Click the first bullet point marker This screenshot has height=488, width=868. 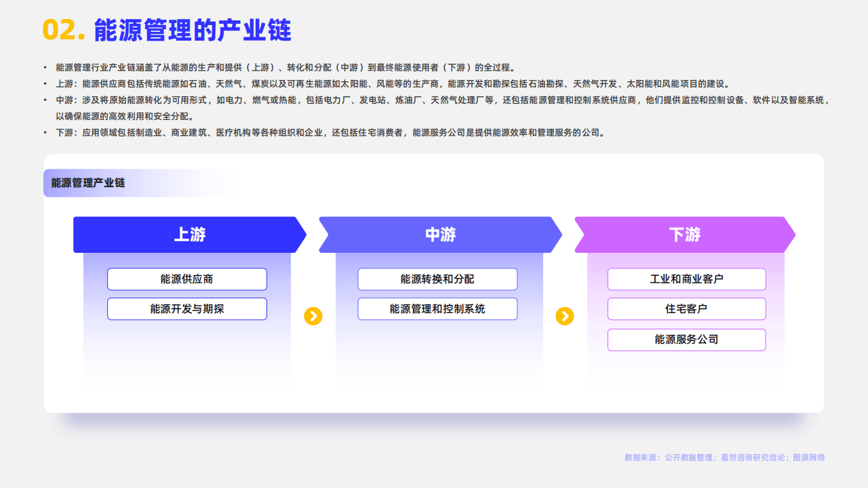(46, 66)
